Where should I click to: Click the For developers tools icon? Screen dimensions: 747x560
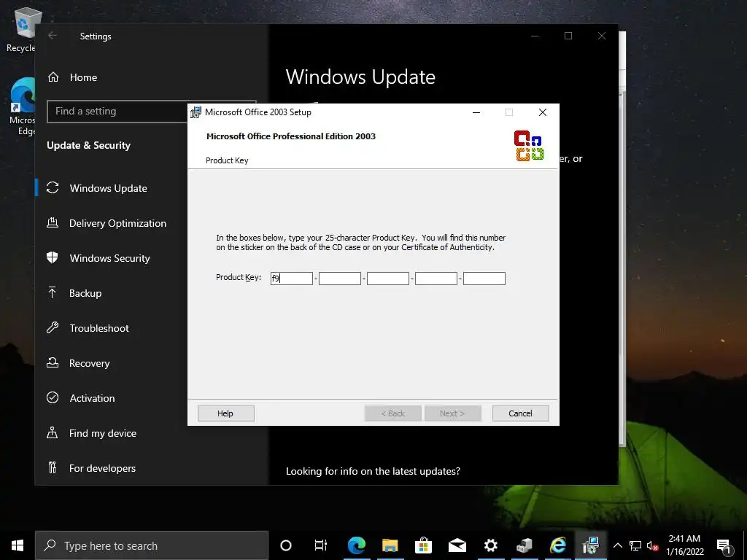tap(53, 467)
